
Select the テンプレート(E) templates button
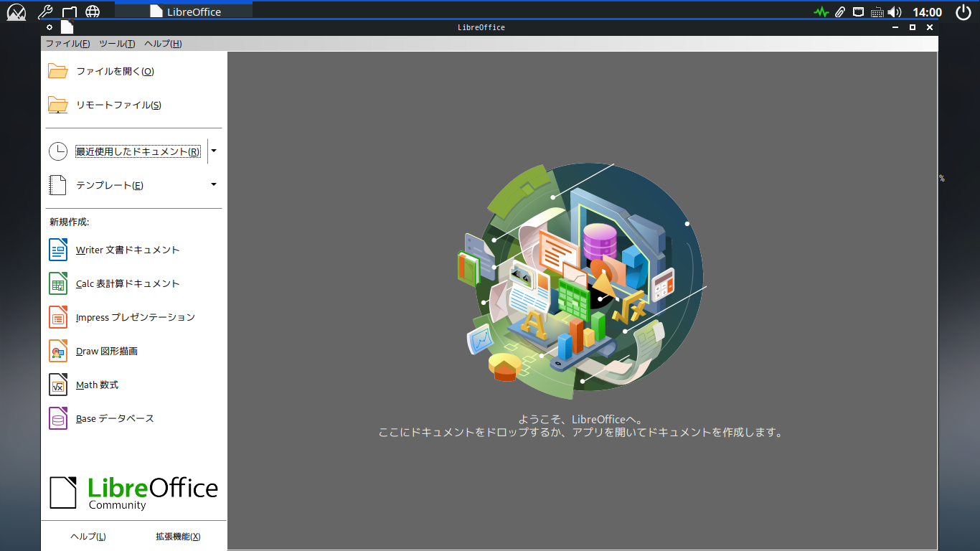110,185
